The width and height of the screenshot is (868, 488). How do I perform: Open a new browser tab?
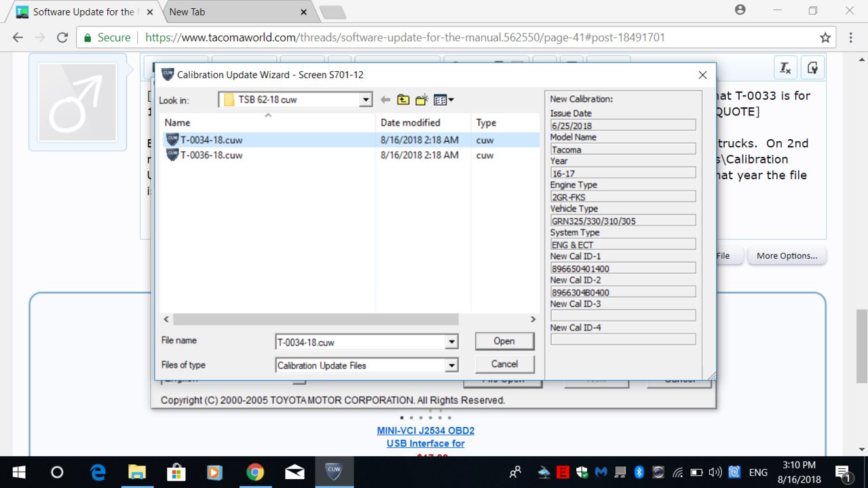coord(332,12)
